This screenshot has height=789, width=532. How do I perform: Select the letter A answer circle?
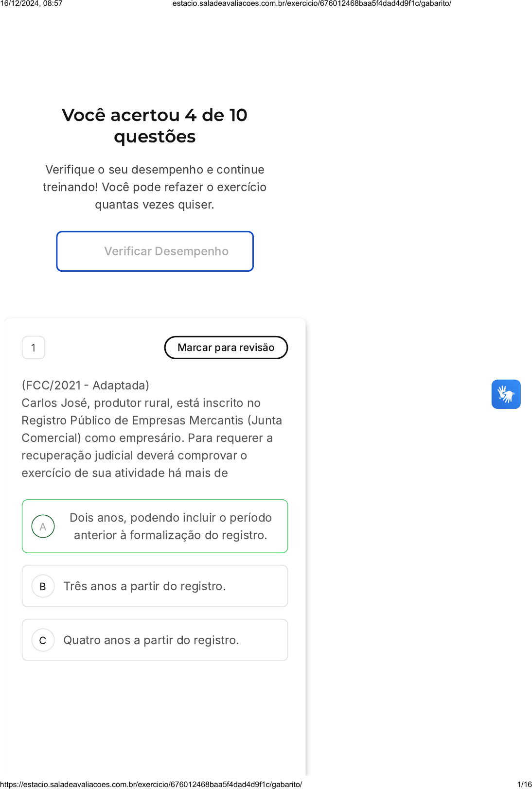point(43,526)
